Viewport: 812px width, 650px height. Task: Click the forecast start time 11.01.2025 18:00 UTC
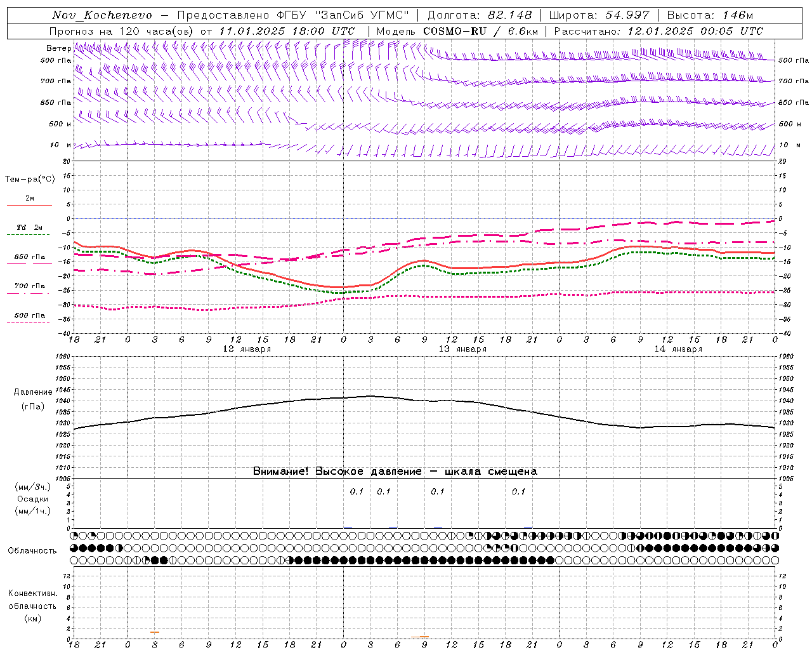(x=287, y=31)
